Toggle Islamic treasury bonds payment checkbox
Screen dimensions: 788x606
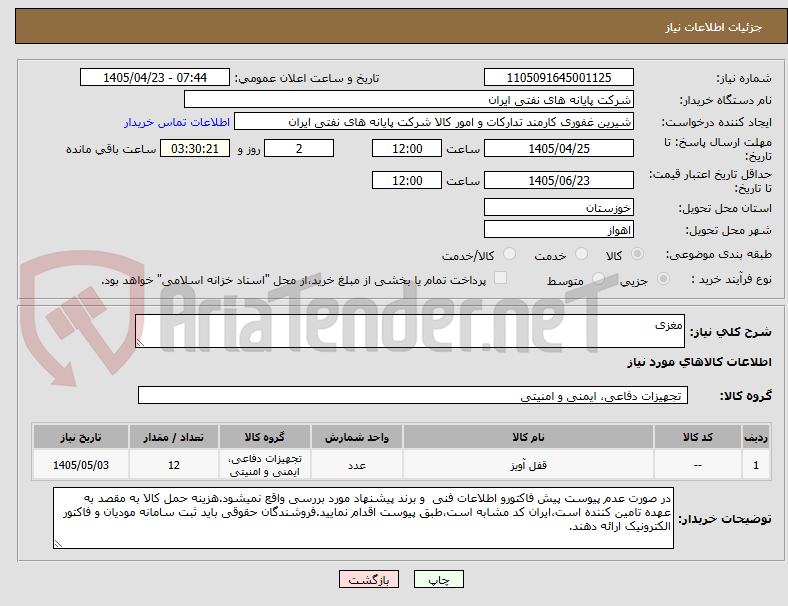tap(501, 278)
